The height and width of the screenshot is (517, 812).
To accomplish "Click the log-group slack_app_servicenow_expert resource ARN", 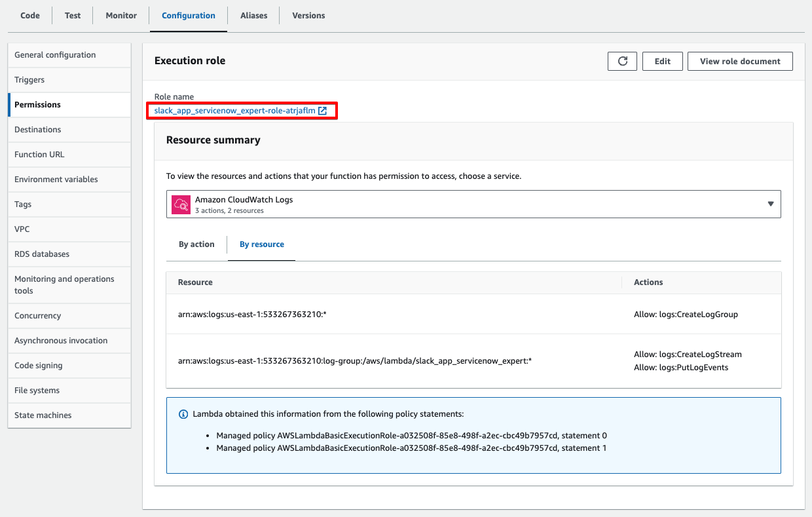I will [355, 361].
